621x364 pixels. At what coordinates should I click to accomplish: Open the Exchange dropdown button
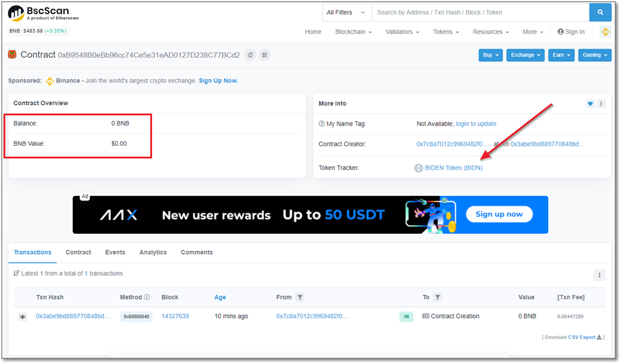tap(526, 55)
